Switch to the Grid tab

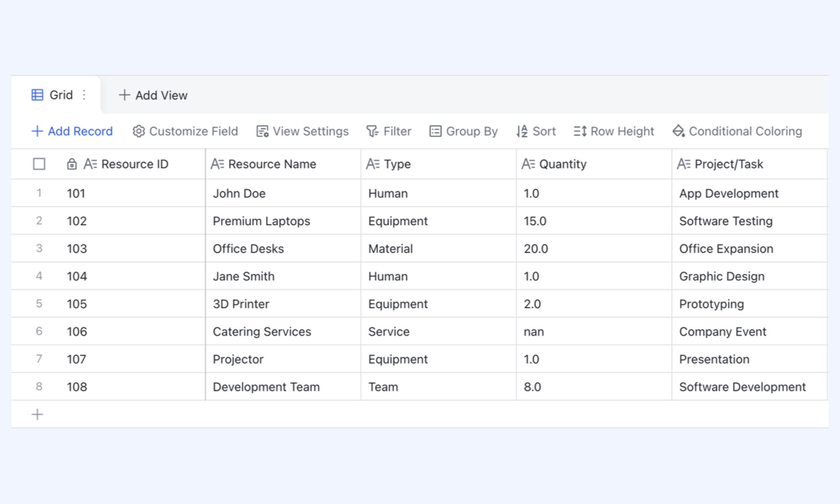[x=56, y=95]
